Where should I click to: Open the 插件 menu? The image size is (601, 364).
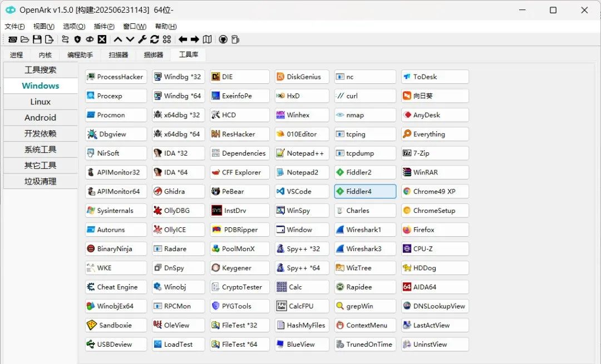(104, 26)
